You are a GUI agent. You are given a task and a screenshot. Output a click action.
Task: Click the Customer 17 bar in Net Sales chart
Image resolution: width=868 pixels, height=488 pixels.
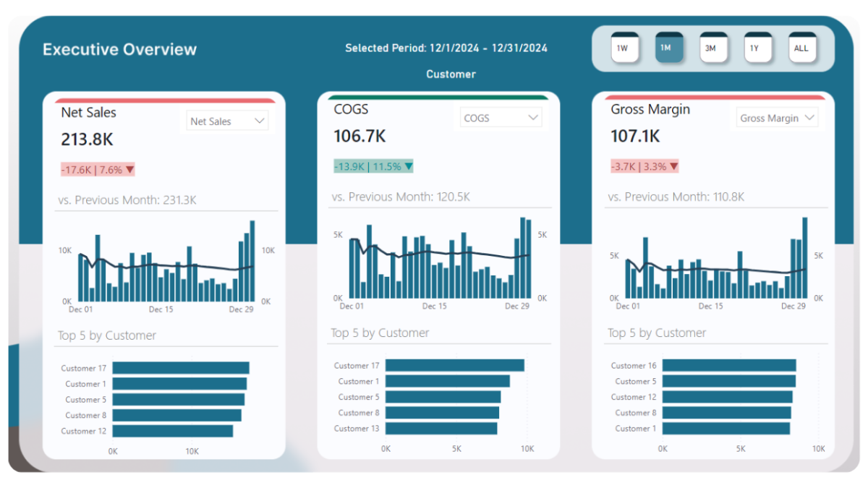click(179, 367)
